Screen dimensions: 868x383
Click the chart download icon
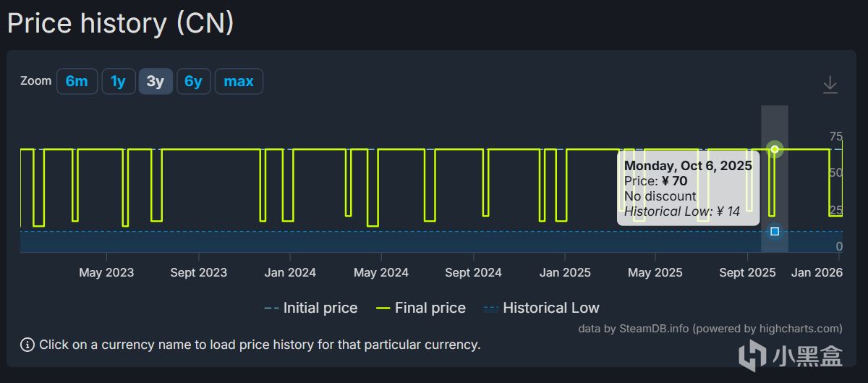coord(830,85)
